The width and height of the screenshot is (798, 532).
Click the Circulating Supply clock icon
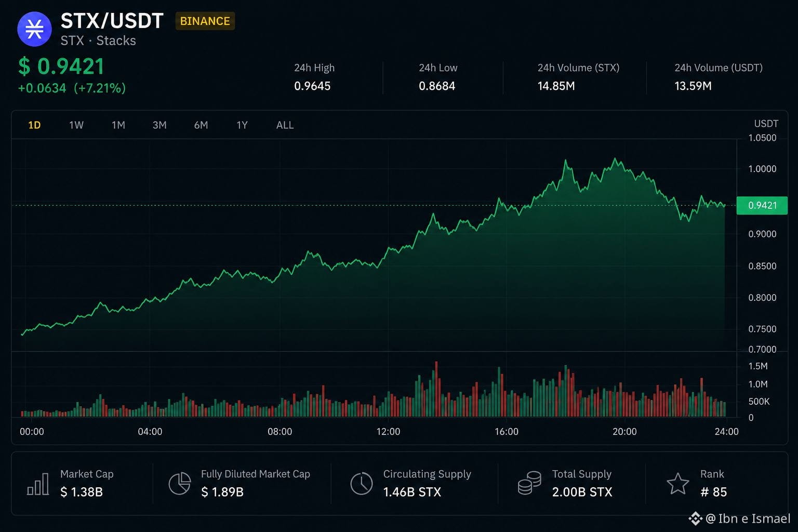coord(362,484)
